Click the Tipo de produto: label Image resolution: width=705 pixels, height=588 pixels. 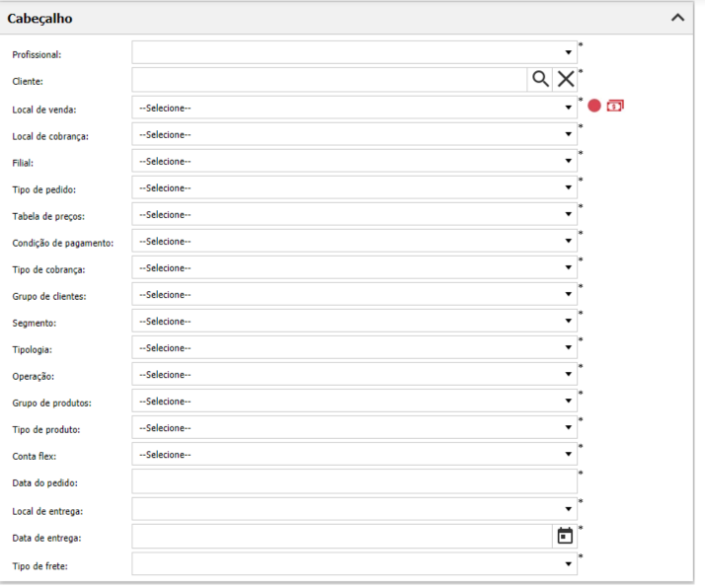coord(46,430)
